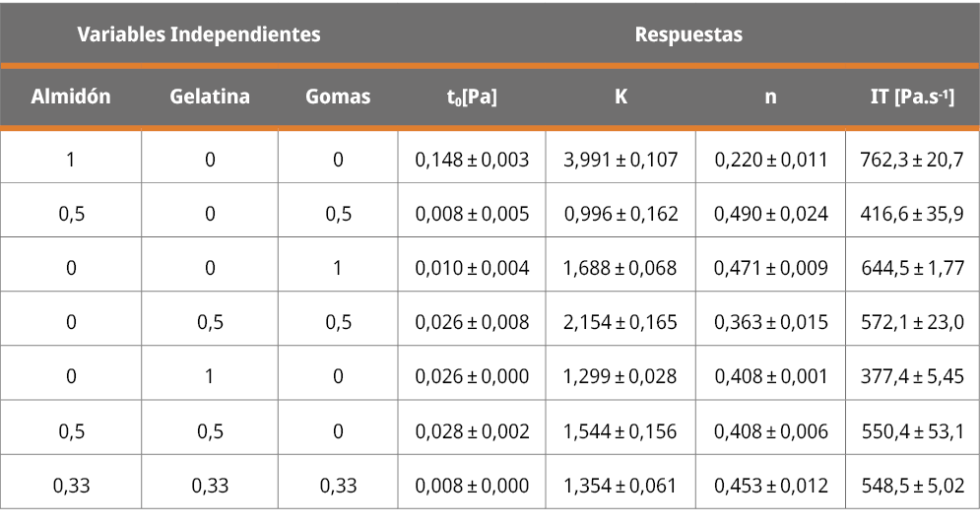The image size is (980, 525).
Task: Click the cell 1,544 ± 0,156
Action: point(621,431)
